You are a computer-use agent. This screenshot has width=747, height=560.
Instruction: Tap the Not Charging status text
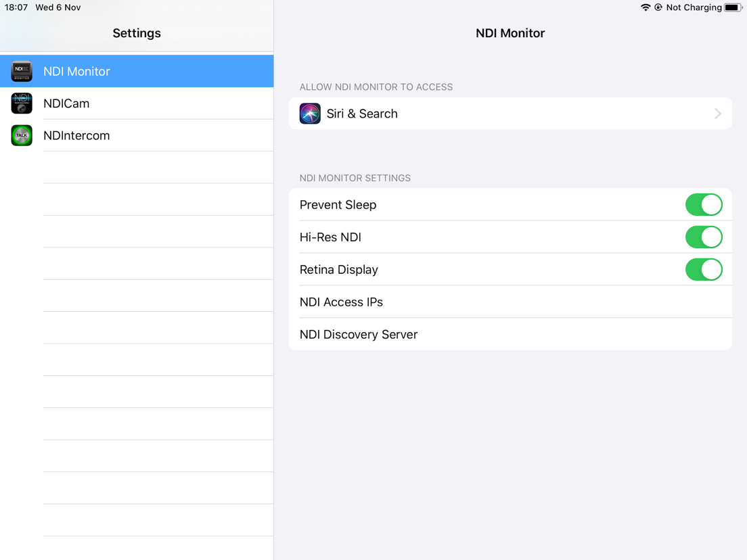694,7
